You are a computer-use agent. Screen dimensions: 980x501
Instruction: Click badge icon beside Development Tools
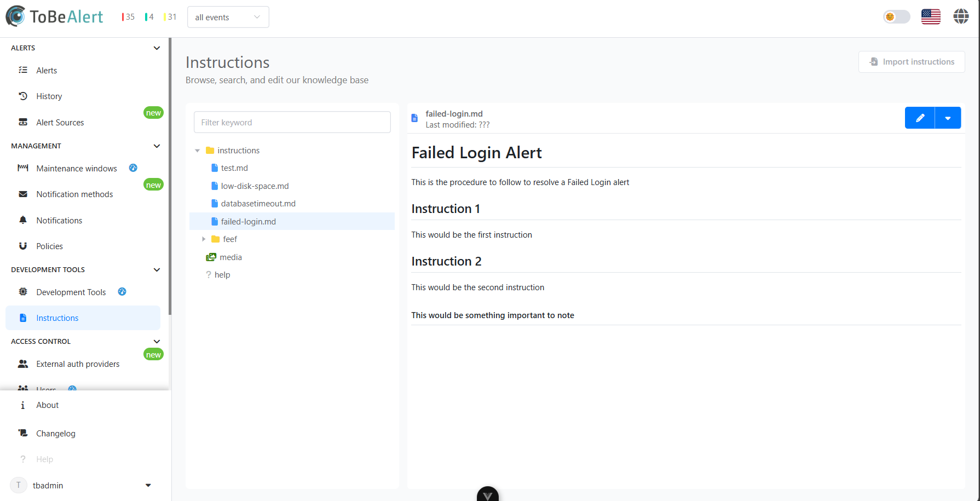(x=122, y=292)
